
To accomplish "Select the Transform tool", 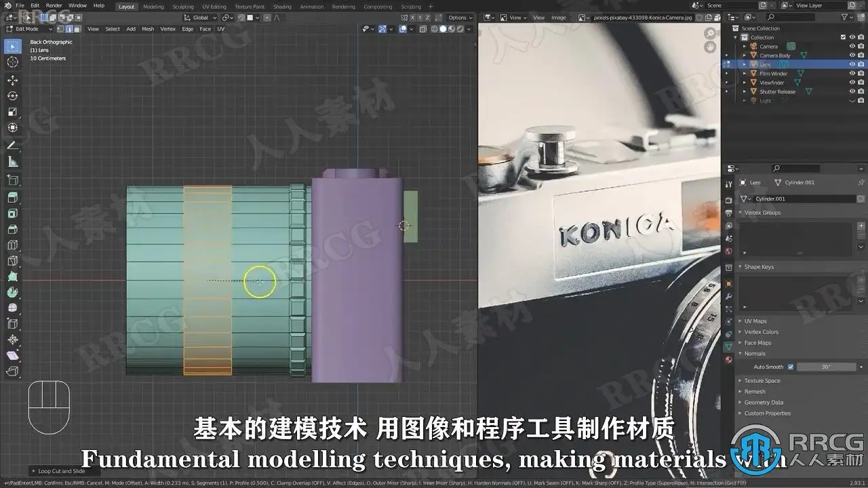I will pos(12,127).
